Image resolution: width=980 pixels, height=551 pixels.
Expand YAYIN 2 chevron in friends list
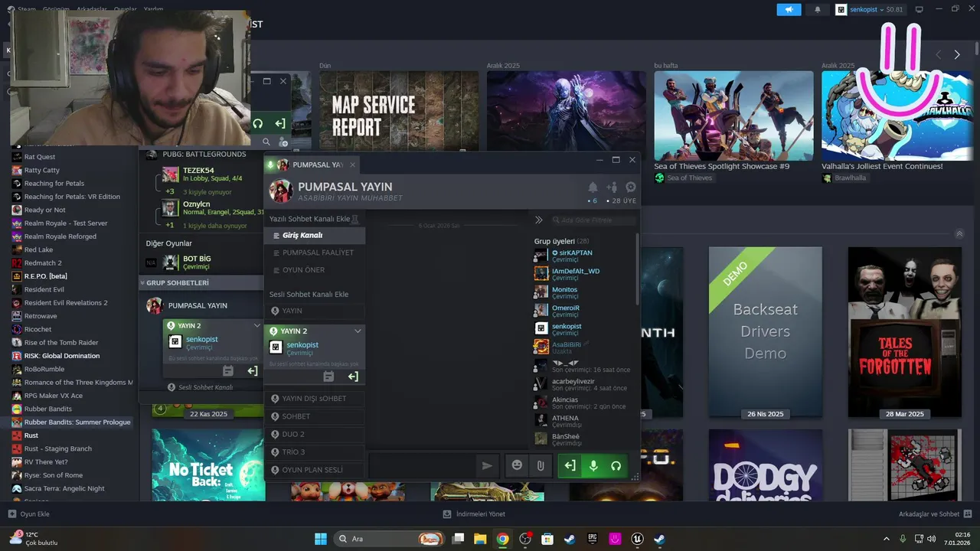[256, 325]
